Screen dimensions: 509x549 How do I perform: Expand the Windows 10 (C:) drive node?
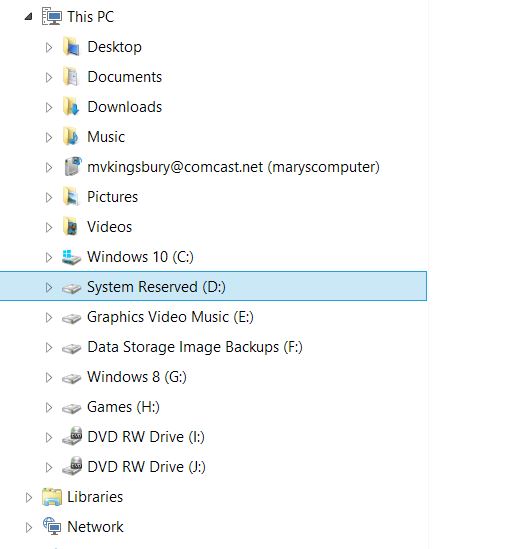49,258
